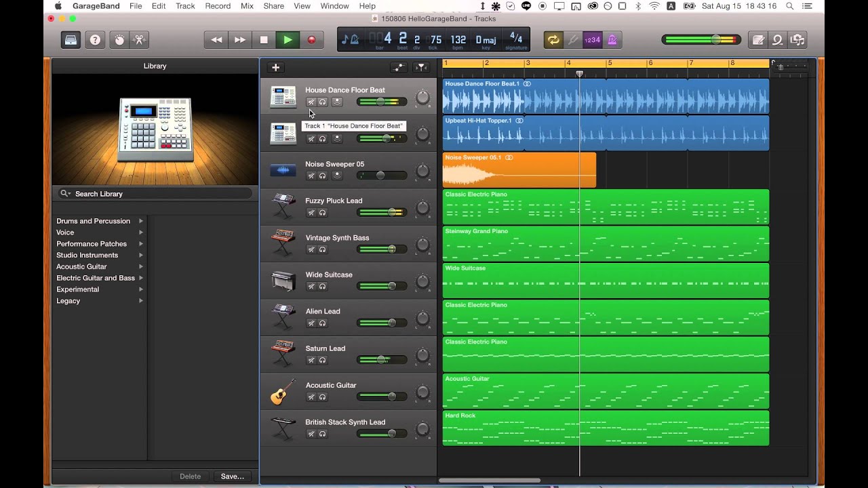Click the Rewind transport button
The height and width of the screenshot is (488, 868).
point(216,39)
